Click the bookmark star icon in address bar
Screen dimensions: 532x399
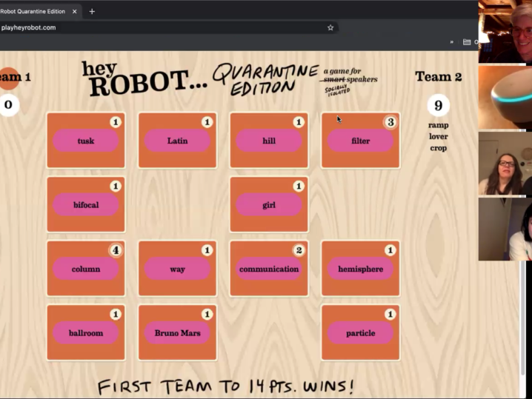tap(330, 27)
